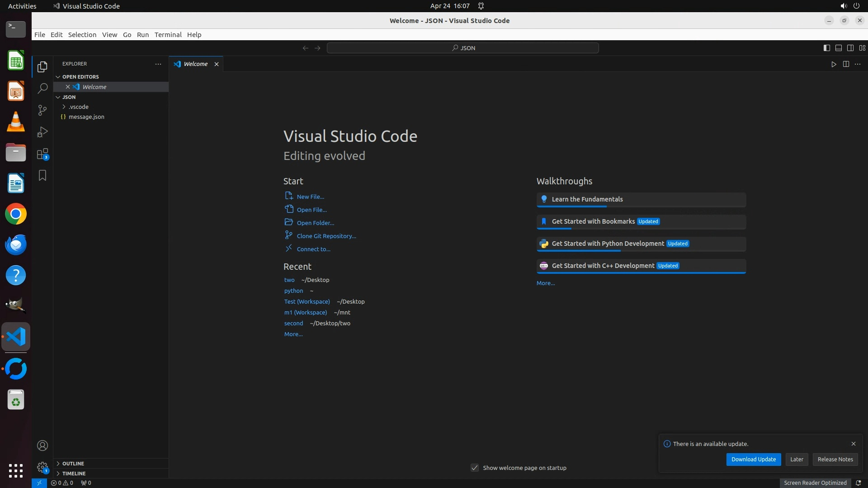The image size is (868, 488).
Task: Expand the .vscode folder
Action: 79,107
